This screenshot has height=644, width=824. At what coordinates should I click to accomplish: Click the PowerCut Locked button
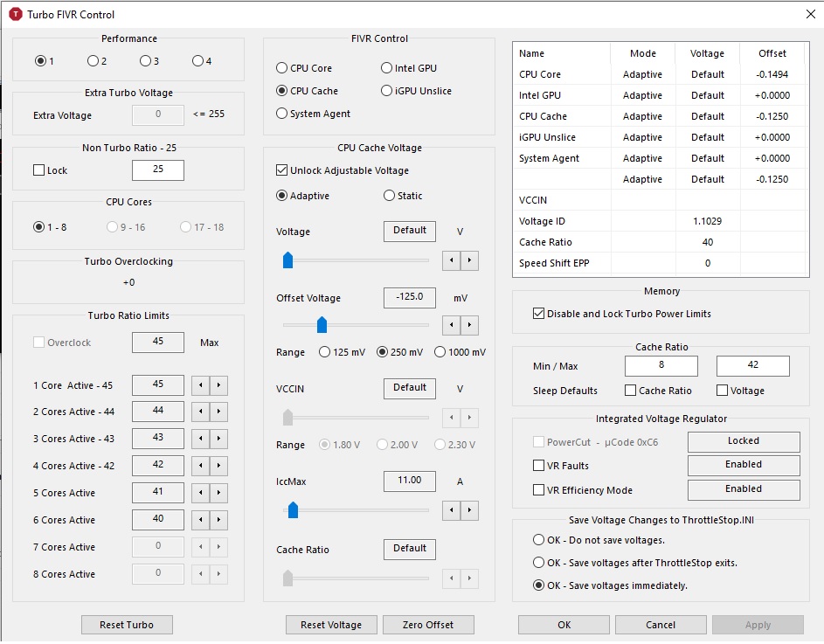click(x=744, y=441)
